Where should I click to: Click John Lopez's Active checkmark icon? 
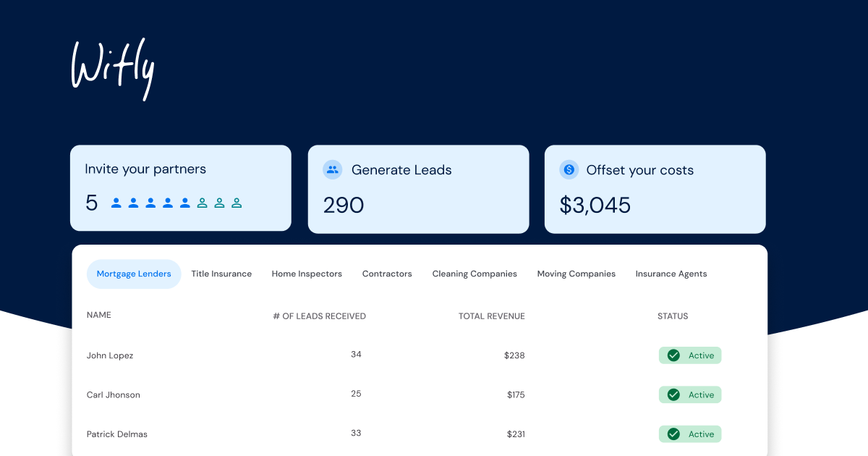tap(673, 355)
